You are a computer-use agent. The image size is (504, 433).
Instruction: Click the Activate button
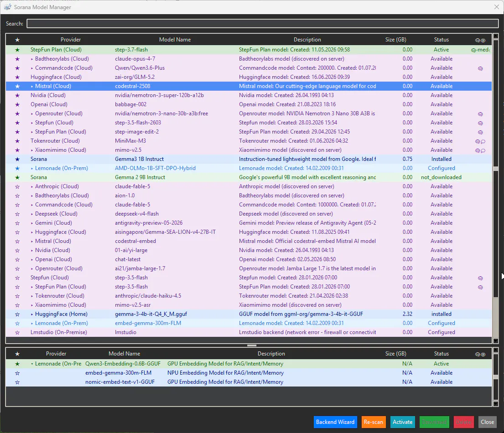click(x=402, y=422)
